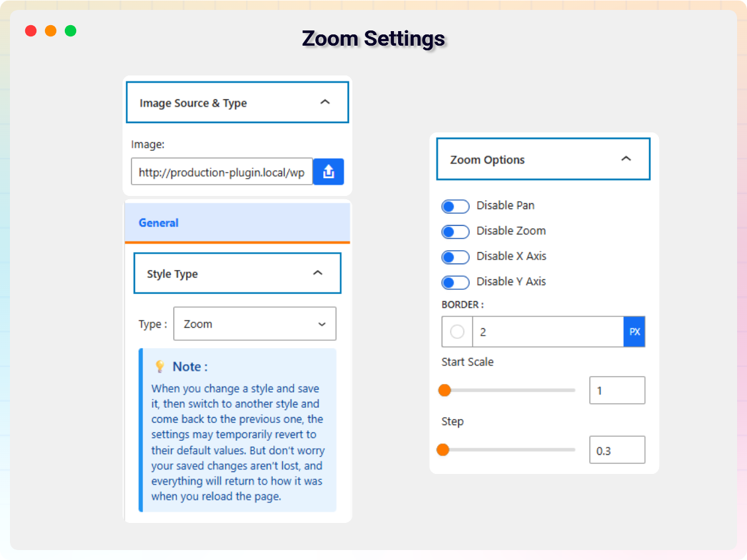Toggle the Disable Pan switch

tap(455, 207)
